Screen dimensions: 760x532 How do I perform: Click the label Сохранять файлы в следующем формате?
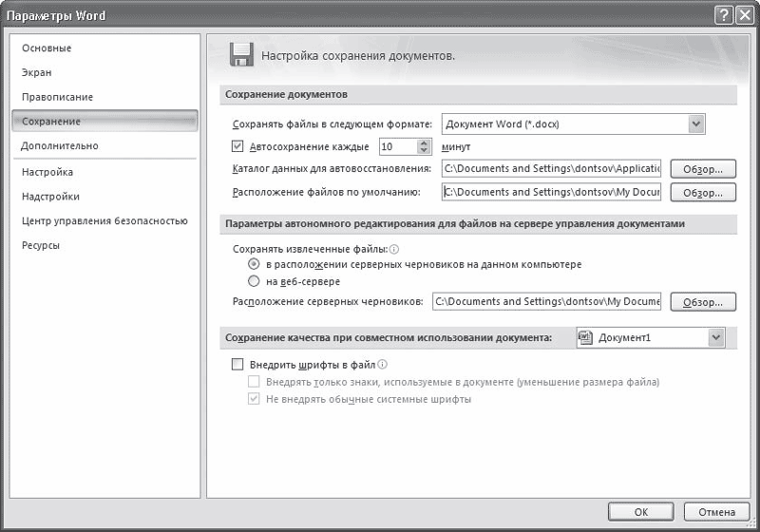332,124
